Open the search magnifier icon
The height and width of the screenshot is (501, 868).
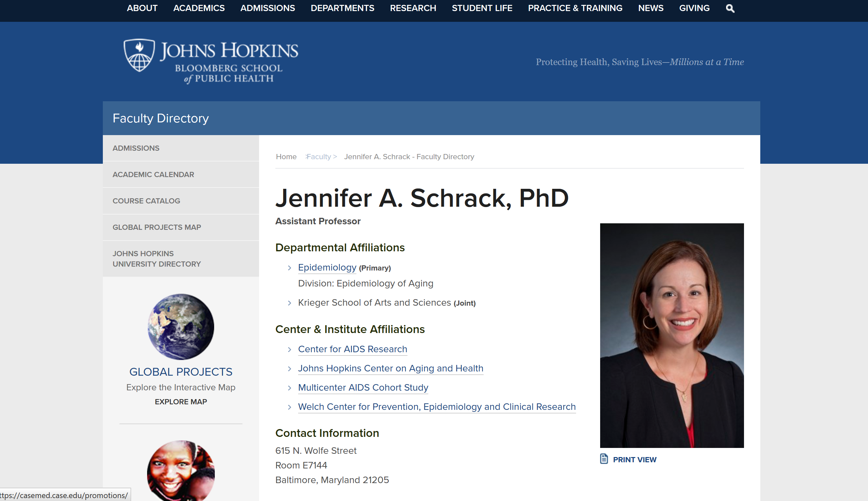click(x=730, y=8)
